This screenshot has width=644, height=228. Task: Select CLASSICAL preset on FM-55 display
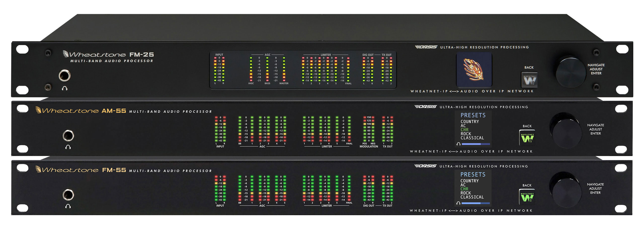pyautogui.click(x=472, y=197)
